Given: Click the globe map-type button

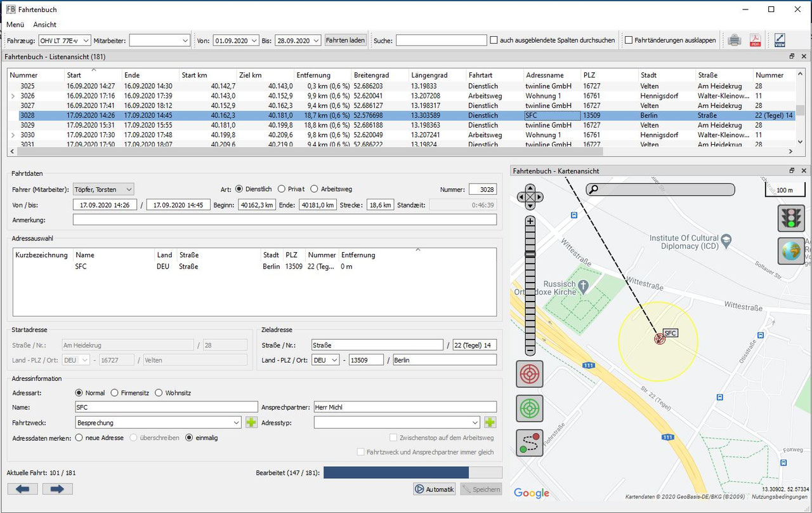Looking at the screenshot, I should tap(790, 251).
